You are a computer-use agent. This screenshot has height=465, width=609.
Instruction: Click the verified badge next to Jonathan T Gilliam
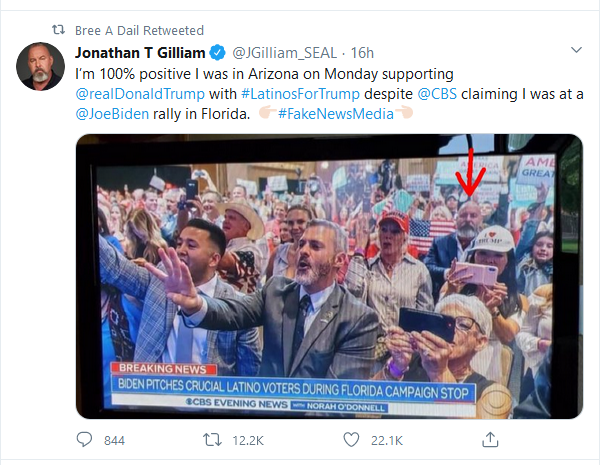click(x=218, y=51)
